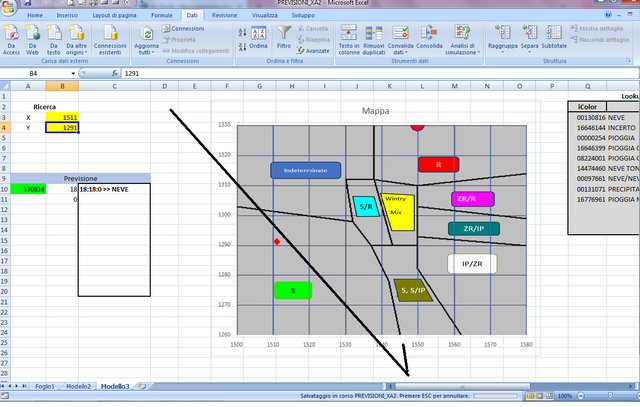Viewport: 640px width, 407px height.
Task: Open Da altre origini dropdown
Action: point(76,40)
